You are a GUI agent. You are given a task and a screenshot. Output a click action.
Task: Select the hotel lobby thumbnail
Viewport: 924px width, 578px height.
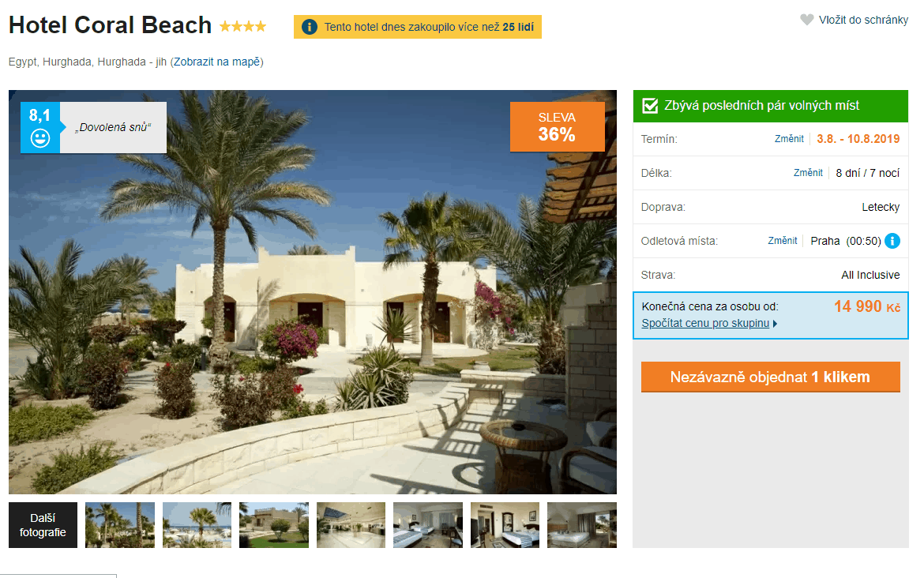tap(351, 525)
